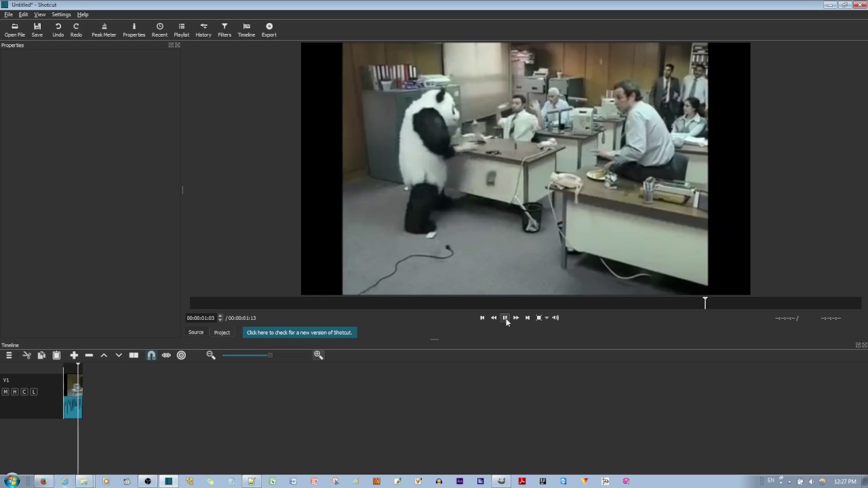Toggle ripple all tracks target icon

(x=181, y=355)
